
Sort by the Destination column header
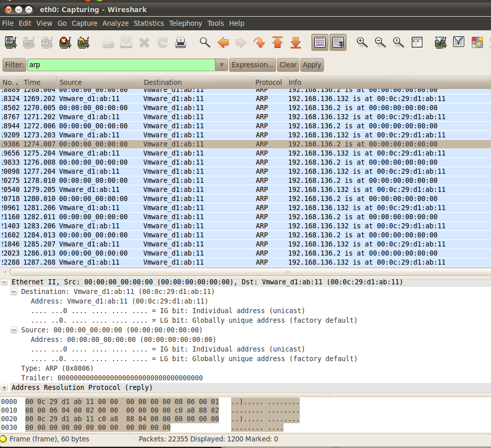pyautogui.click(x=197, y=82)
